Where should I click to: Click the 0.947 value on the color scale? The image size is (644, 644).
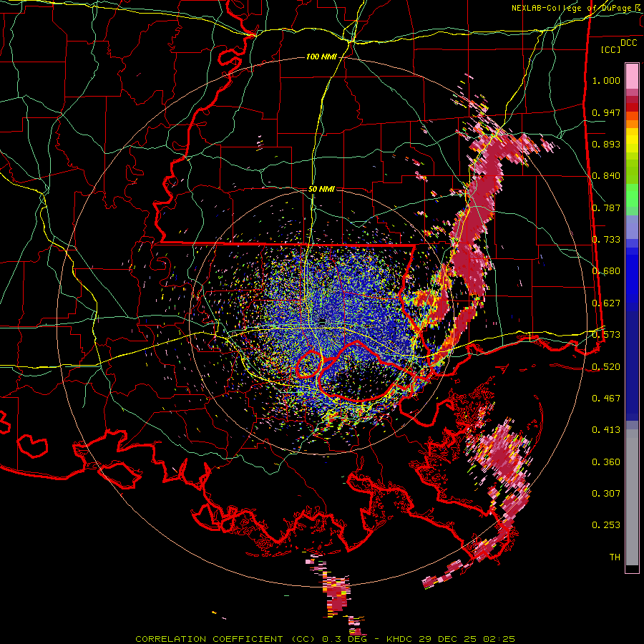pos(606,112)
